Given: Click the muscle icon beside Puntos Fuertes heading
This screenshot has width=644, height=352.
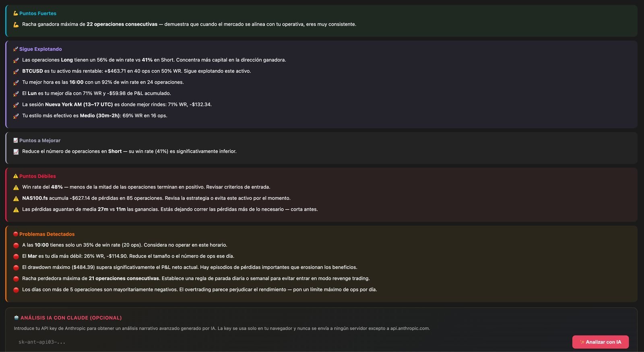Looking at the screenshot, I should pos(16,13).
